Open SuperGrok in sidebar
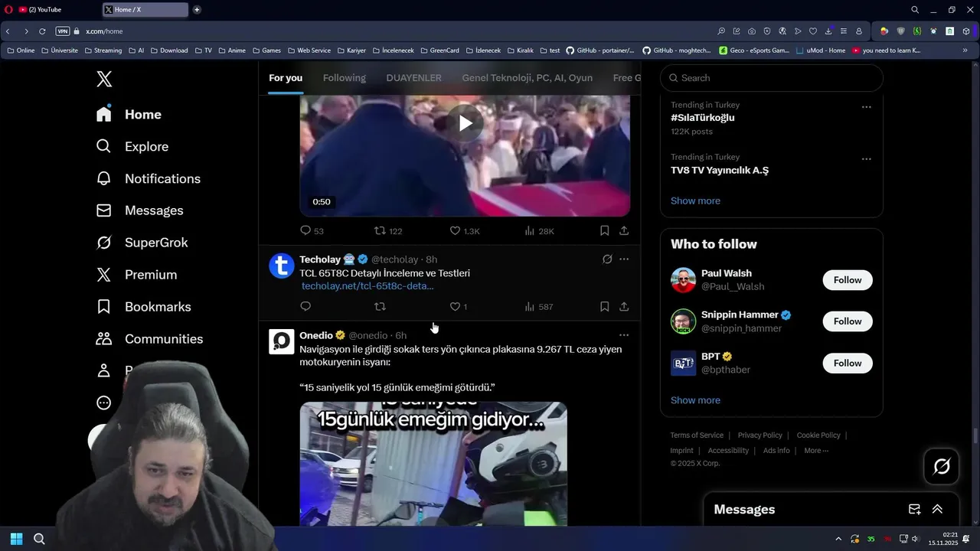This screenshot has height=551, width=980. (x=142, y=243)
